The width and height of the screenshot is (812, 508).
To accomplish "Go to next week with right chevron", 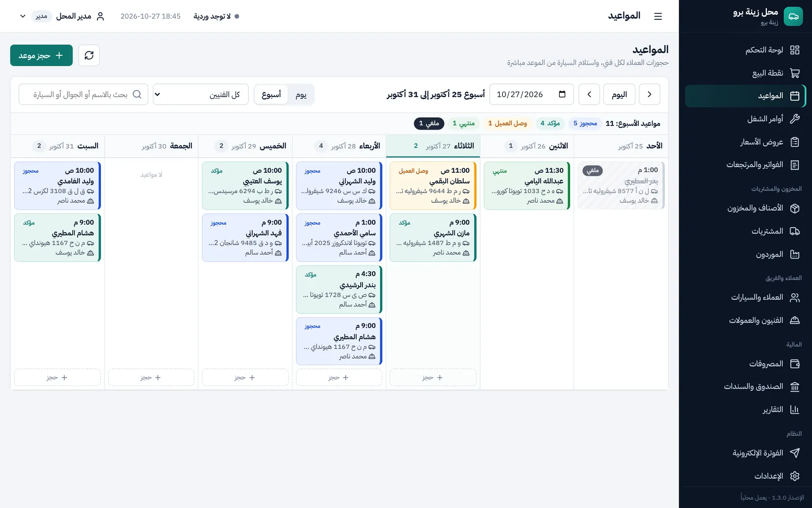I will pyautogui.click(x=650, y=94).
